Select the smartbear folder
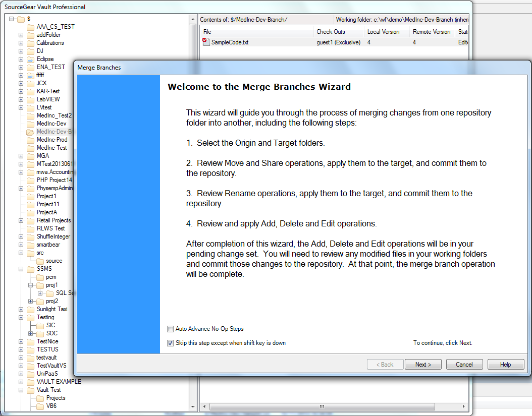Viewport: 532px width, 416px height. click(x=48, y=245)
